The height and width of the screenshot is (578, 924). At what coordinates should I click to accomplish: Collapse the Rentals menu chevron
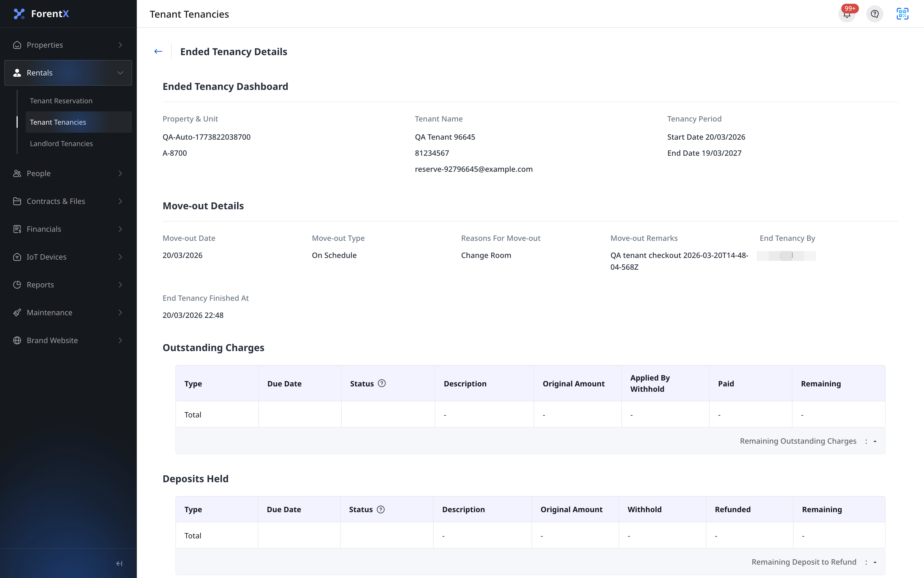120,73
